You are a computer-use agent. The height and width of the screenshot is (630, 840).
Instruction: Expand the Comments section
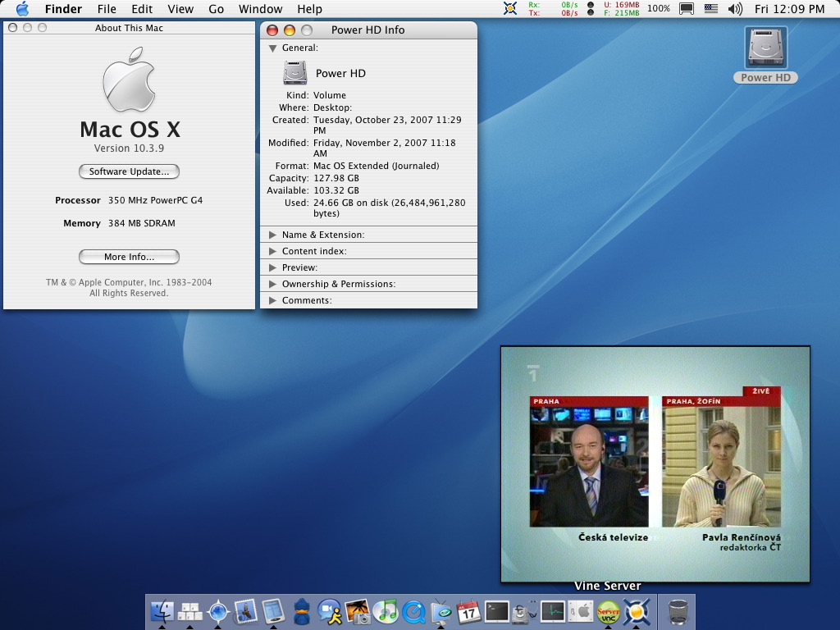[x=273, y=300]
